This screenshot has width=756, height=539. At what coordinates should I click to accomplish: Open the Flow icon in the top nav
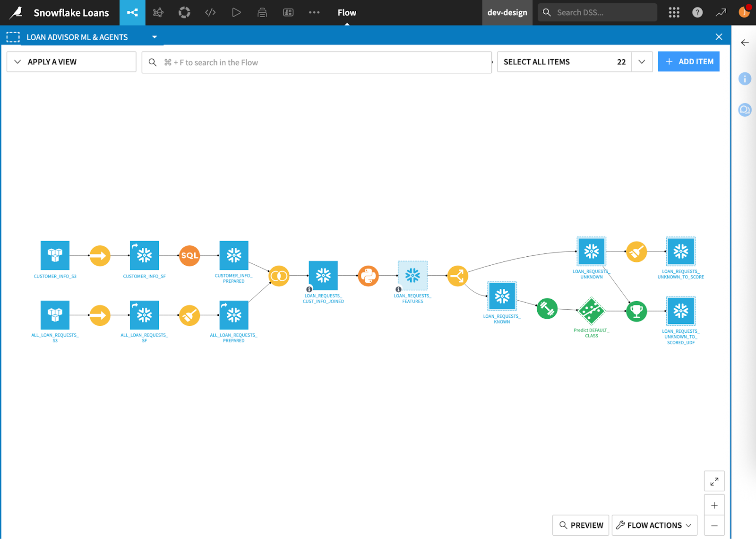(x=132, y=13)
